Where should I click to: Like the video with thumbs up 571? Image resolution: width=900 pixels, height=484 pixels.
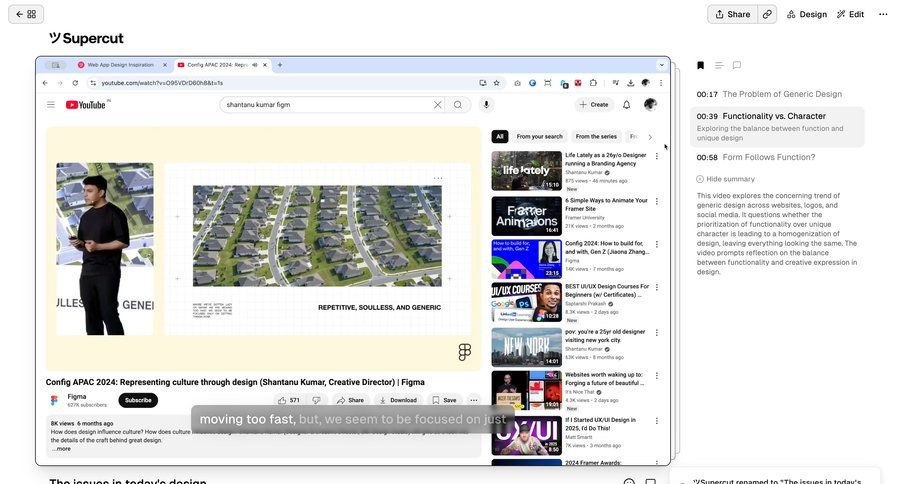pos(289,400)
